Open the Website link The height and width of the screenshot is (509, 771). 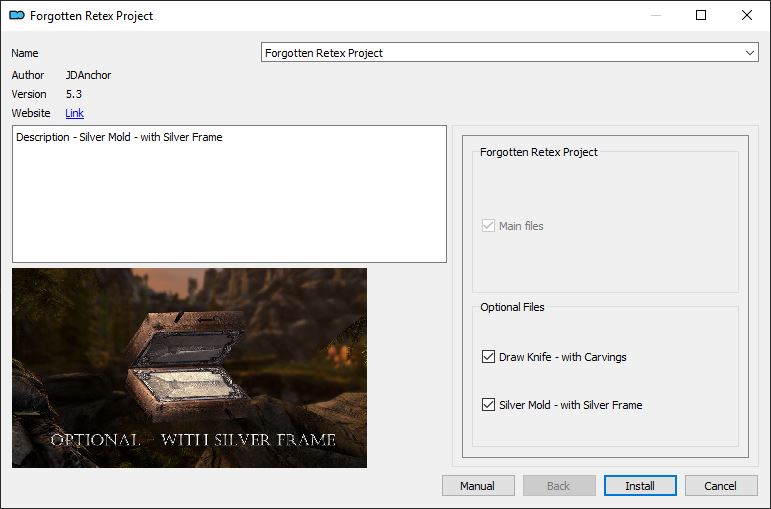pyautogui.click(x=75, y=114)
